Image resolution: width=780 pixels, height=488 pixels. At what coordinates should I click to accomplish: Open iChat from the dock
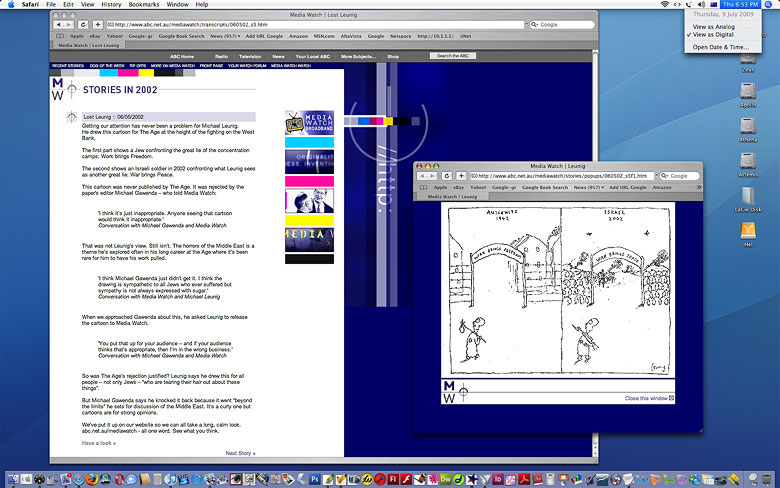pos(131,479)
